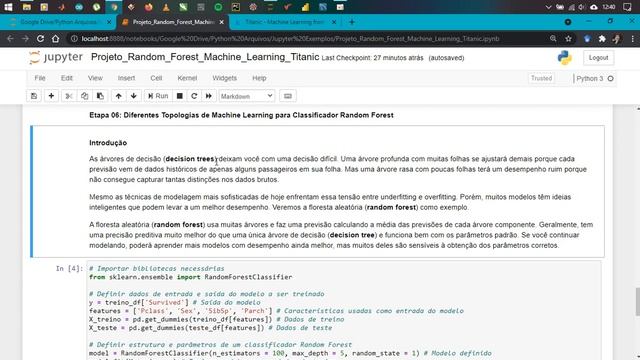This screenshot has width=640, height=360.
Task: Click the Python 3 kernel indicator
Action: coord(594,78)
